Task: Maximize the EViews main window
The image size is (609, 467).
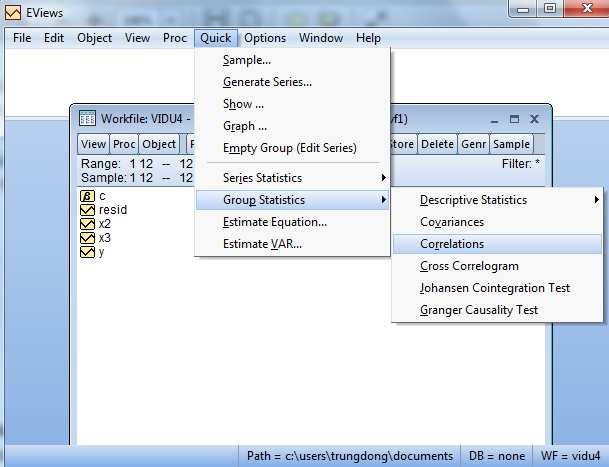Action: [550, 9]
